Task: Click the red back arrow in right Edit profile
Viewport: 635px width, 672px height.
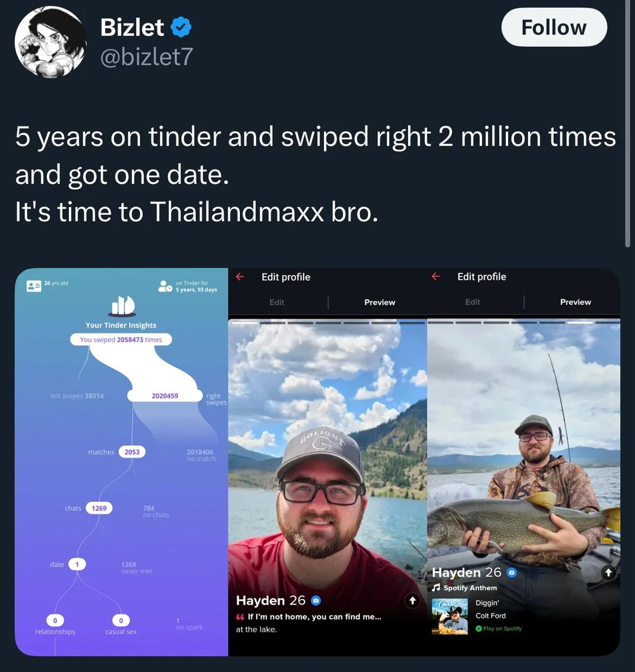Action: (x=436, y=276)
